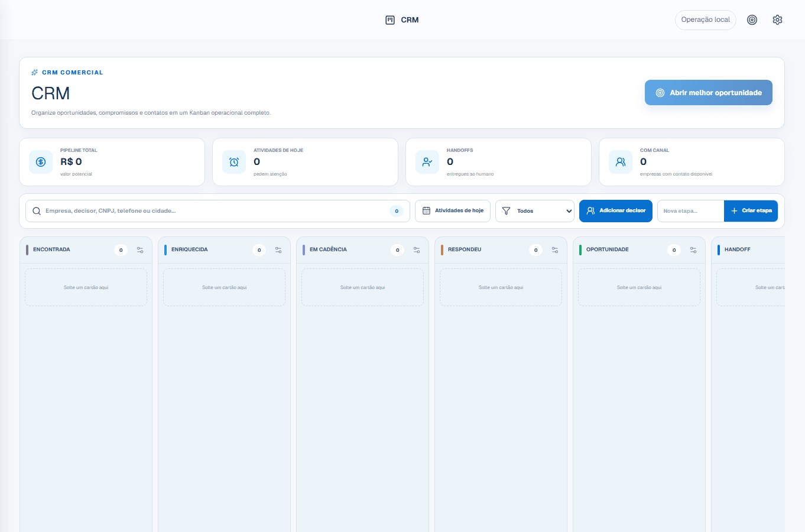Click the alarm clock icon in Atividades de hoje card
The width and height of the screenshot is (805, 532).
[234, 162]
